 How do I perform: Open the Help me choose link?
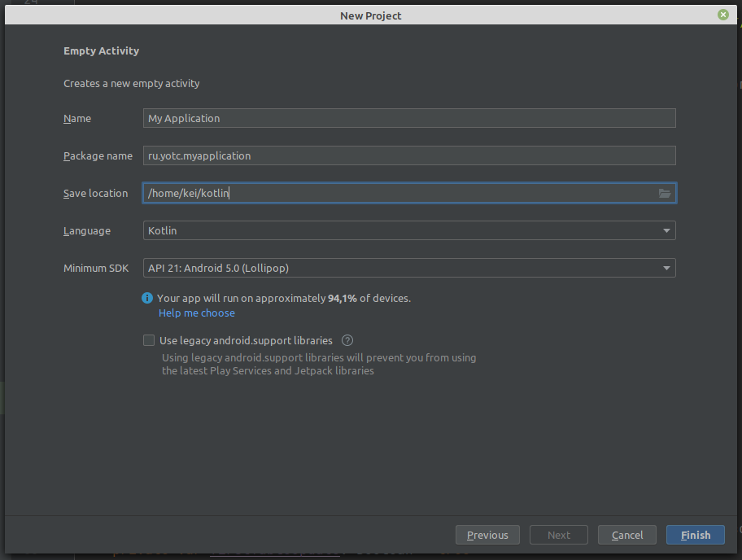[196, 313]
